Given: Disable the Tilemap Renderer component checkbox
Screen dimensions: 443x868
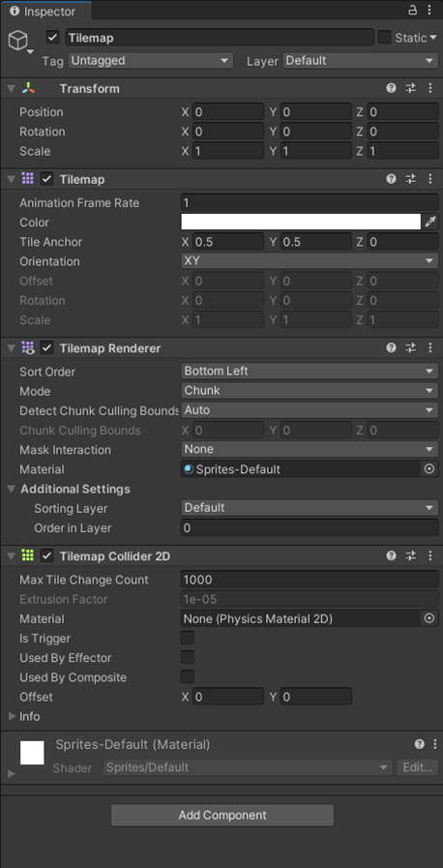Looking at the screenshot, I should click(x=47, y=347).
